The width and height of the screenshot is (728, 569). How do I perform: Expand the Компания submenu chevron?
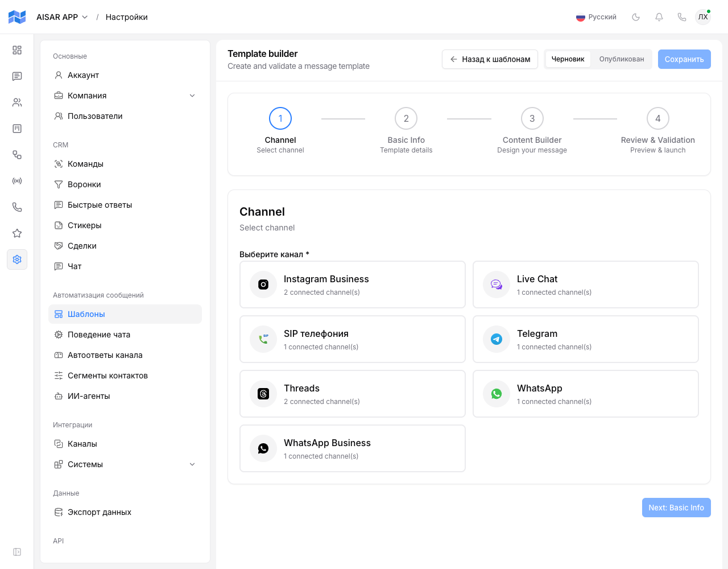pos(192,96)
